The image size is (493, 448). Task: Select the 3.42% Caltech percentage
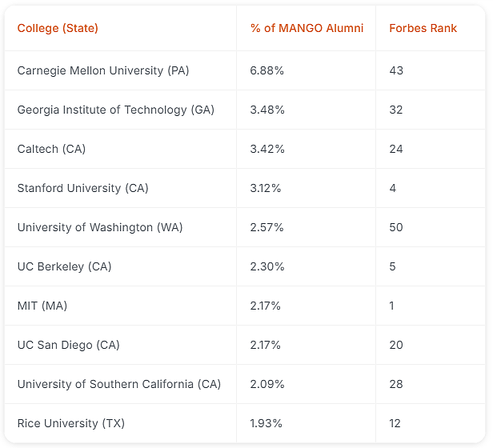point(267,149)
